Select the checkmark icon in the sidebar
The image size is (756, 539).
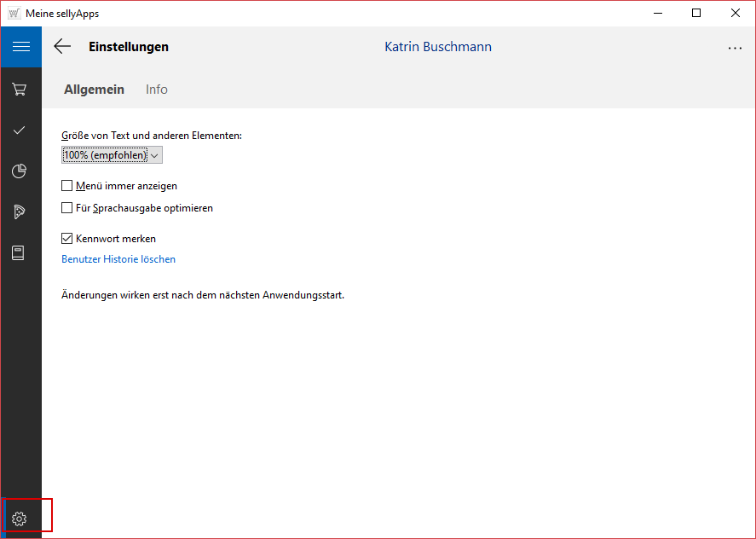19,130
